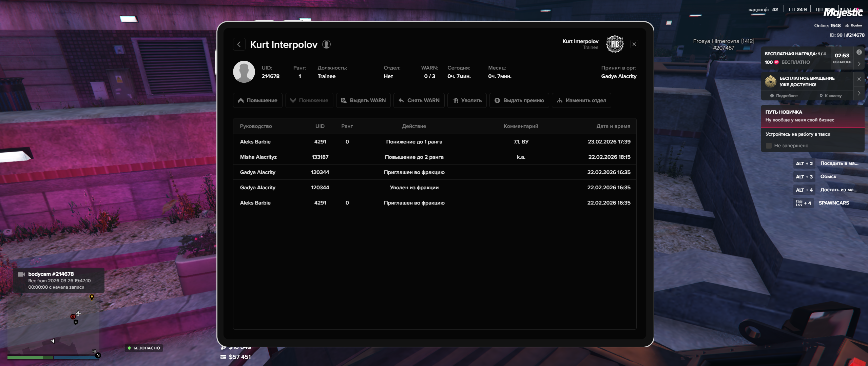Click К колесу to locate the wheel
The width and height of the screenshot is (868, 366).
pos(831,96)
